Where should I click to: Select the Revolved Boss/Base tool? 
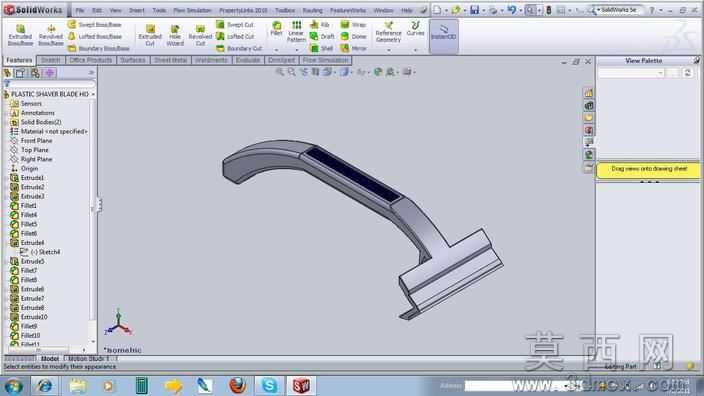[x=51, y=35]
